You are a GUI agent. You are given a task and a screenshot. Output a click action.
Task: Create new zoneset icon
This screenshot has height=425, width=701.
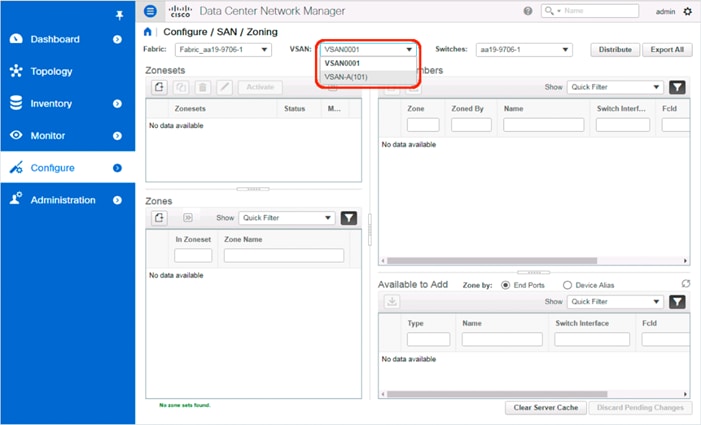(x=159, y=87)
